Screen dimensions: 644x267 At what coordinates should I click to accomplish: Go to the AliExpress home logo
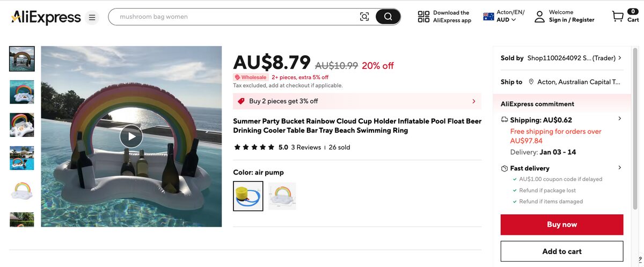coord(46,17)
